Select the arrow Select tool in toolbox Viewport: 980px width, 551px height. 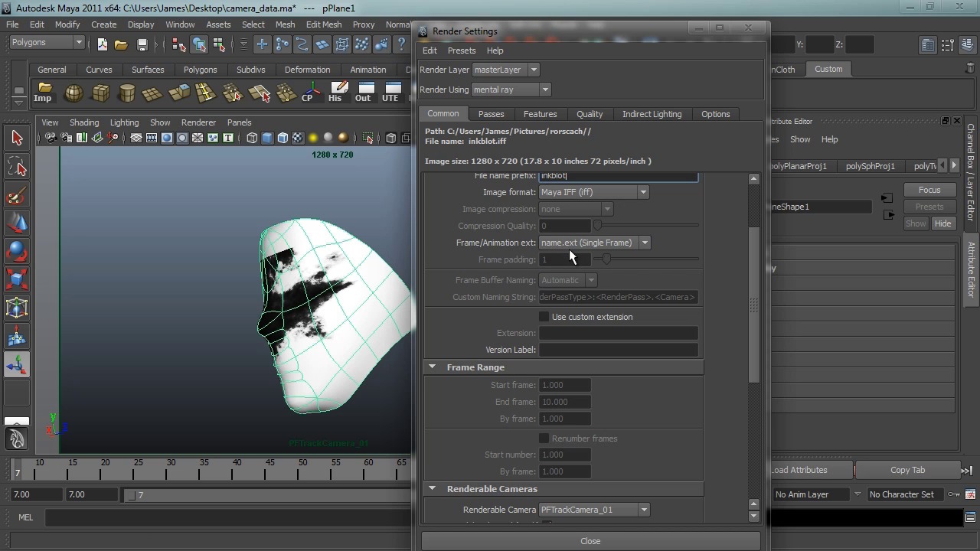click(17, 138)
